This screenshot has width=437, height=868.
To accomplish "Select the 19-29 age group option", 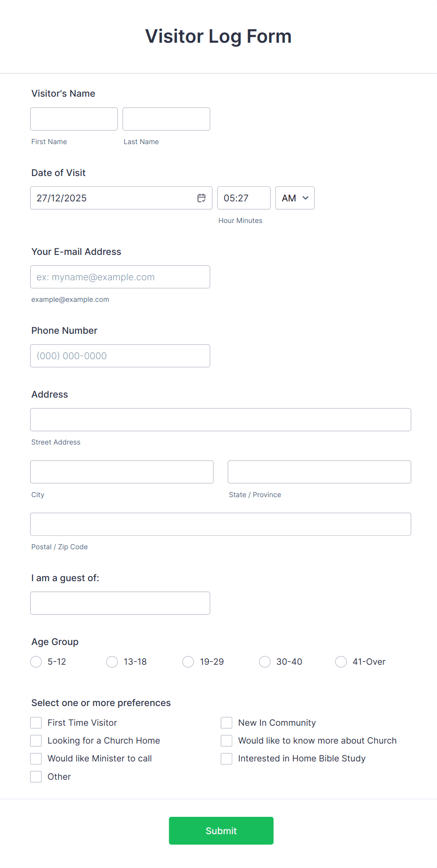I will [188, 661].
